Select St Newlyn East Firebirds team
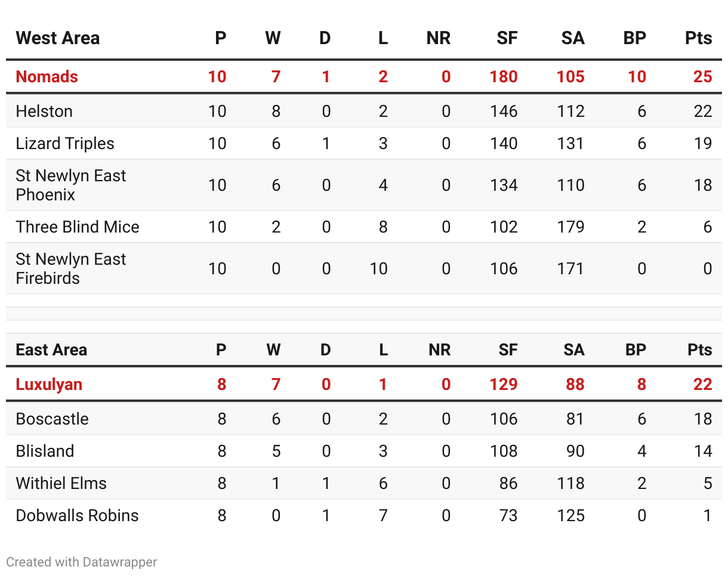 pos(70,268)
